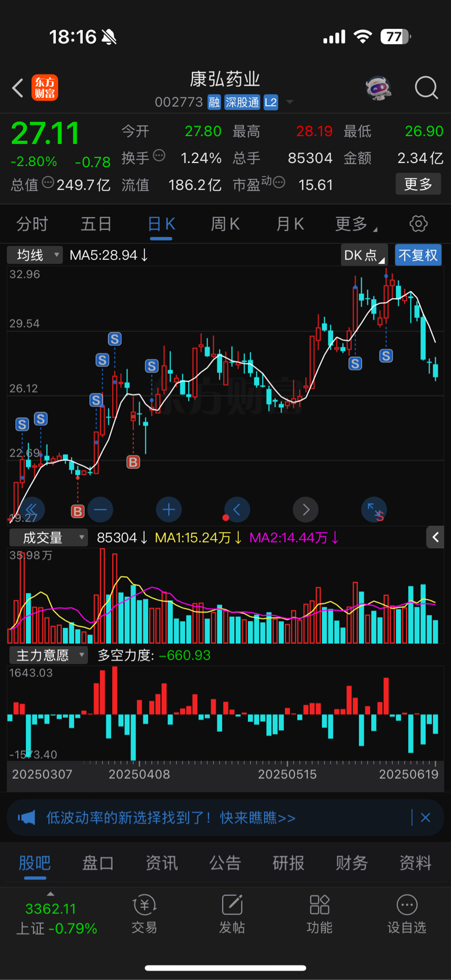The image size is (451, 980).
Task: Collapse side panel arrow beside volume
Action: coord(435,537)
